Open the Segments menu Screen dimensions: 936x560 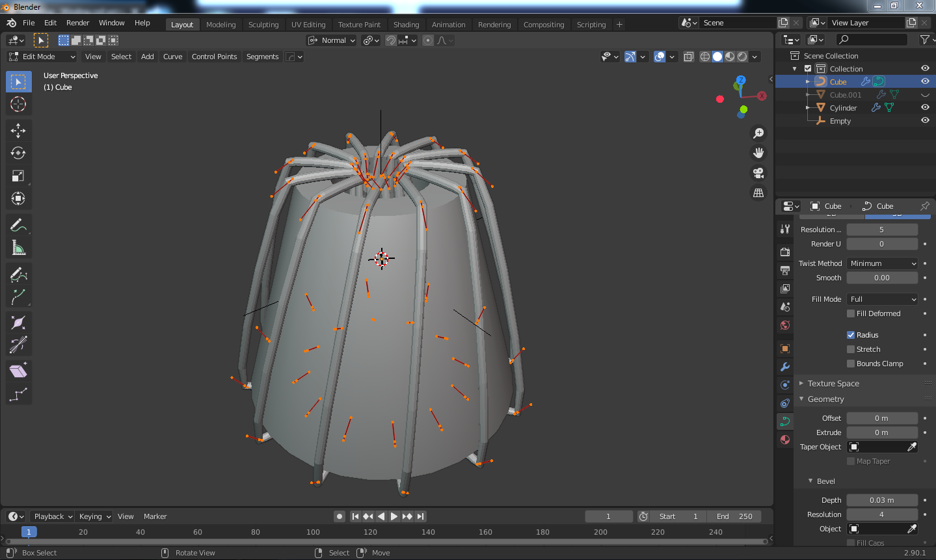pos(262,57)
